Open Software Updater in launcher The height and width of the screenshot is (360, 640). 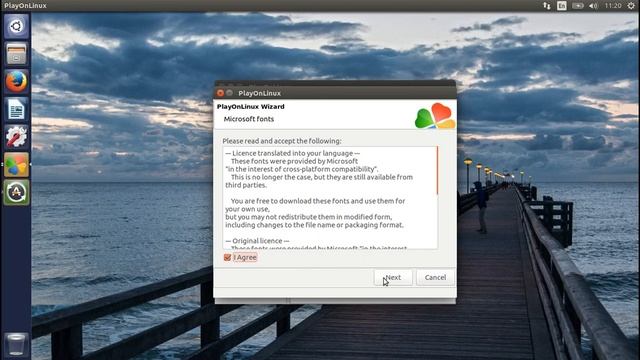pyautogui.click(x=16, y=192)
